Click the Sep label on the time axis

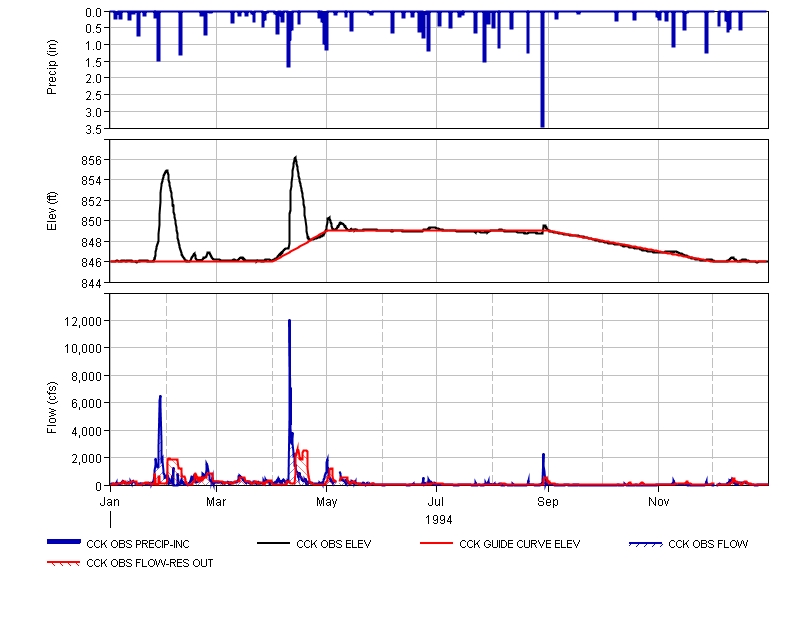(x=547, y=500)
